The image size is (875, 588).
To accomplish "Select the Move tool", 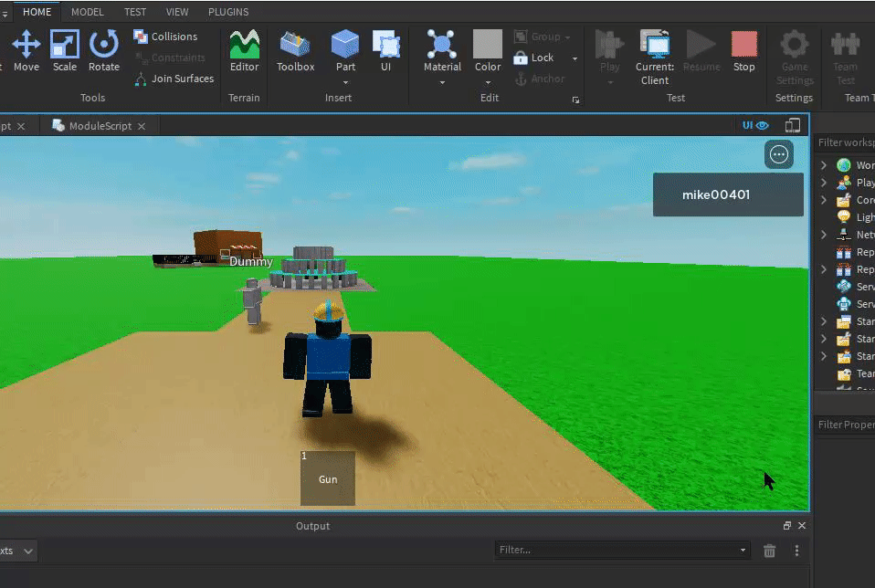I will point(26,51).
